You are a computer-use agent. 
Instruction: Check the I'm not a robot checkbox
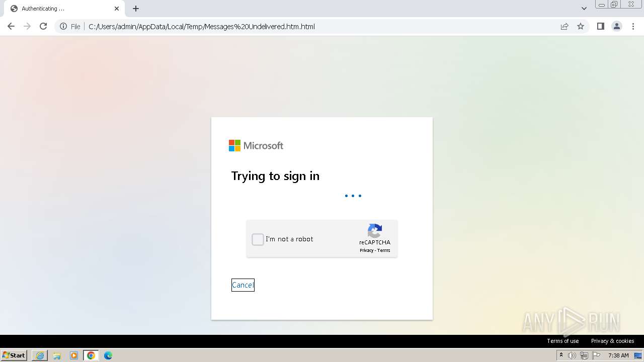click(258, 239)
